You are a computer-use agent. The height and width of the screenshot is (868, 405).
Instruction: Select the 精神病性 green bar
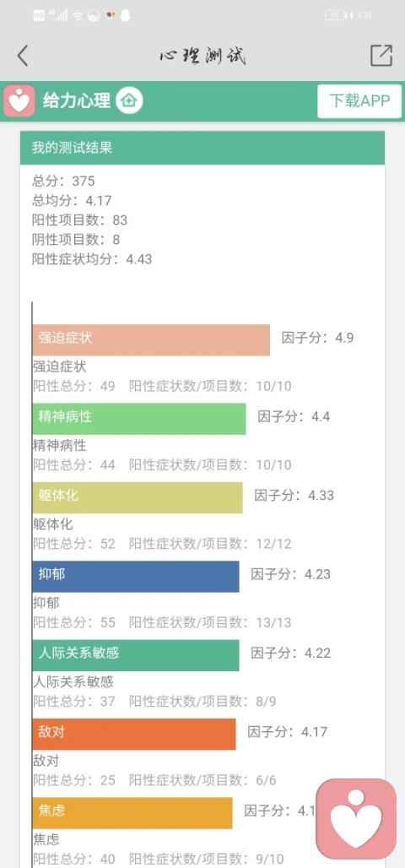139,419
